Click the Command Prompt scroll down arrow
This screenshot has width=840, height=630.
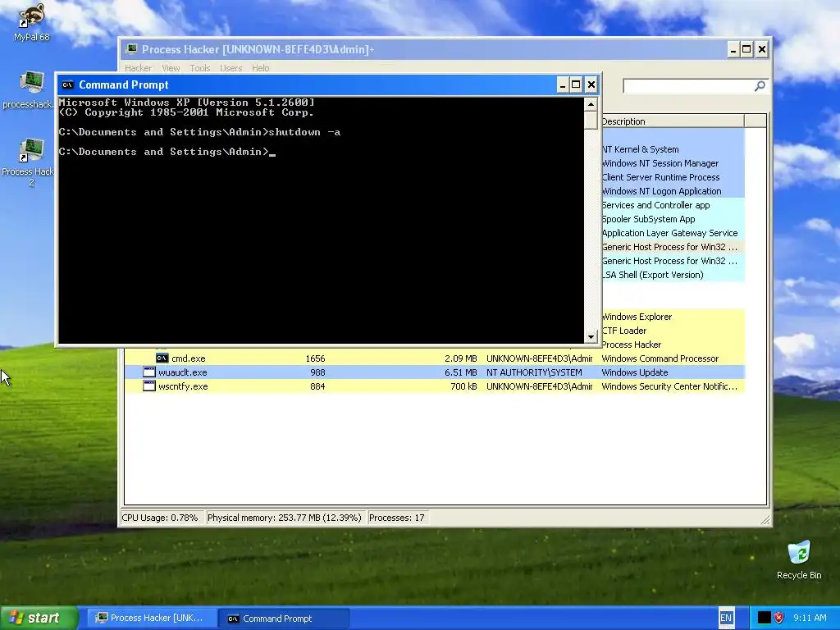pyautogui.click(x=591, y=336)
